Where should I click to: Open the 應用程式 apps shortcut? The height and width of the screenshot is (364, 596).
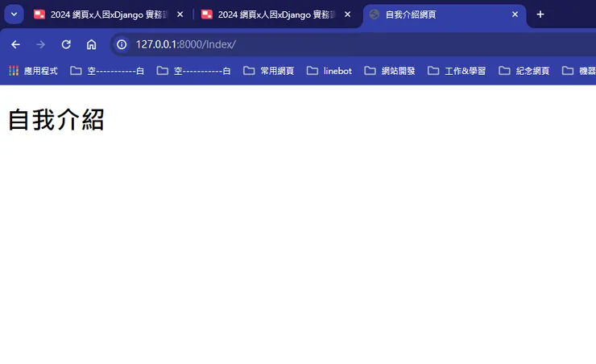(33, 71)
